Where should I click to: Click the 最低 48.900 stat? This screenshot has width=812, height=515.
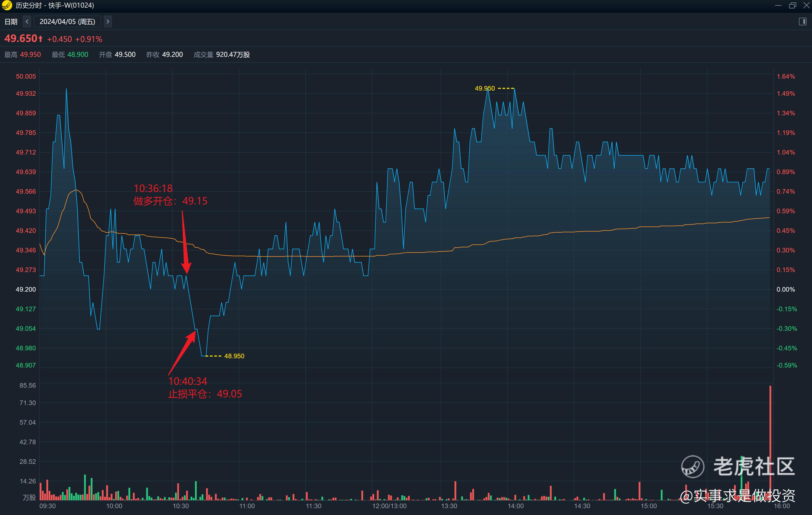70,55
